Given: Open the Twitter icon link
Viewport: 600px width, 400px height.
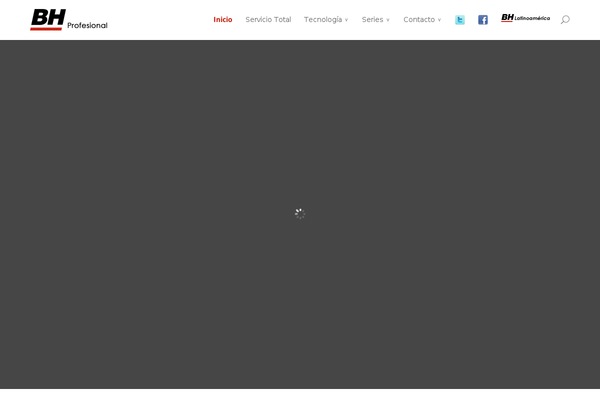Looking at the screenshot, I should 460,20.
